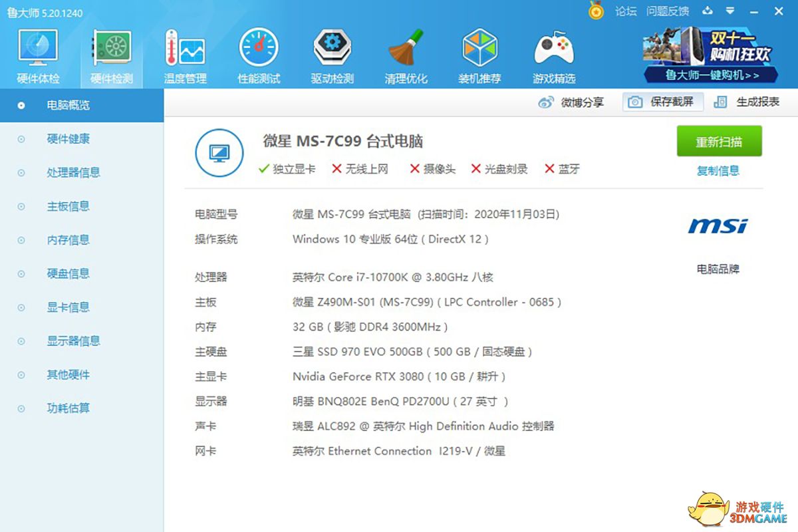Image resolution: width=798 pixels, height=532 pixels.
Task: Click the 蓝牙 status indicator
Action: tap(562, 169)
